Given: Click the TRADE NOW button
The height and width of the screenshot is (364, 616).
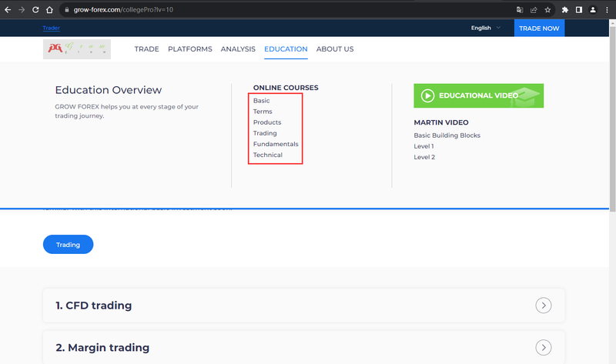Looking at the screenshot, I should (x=539, y=28).
